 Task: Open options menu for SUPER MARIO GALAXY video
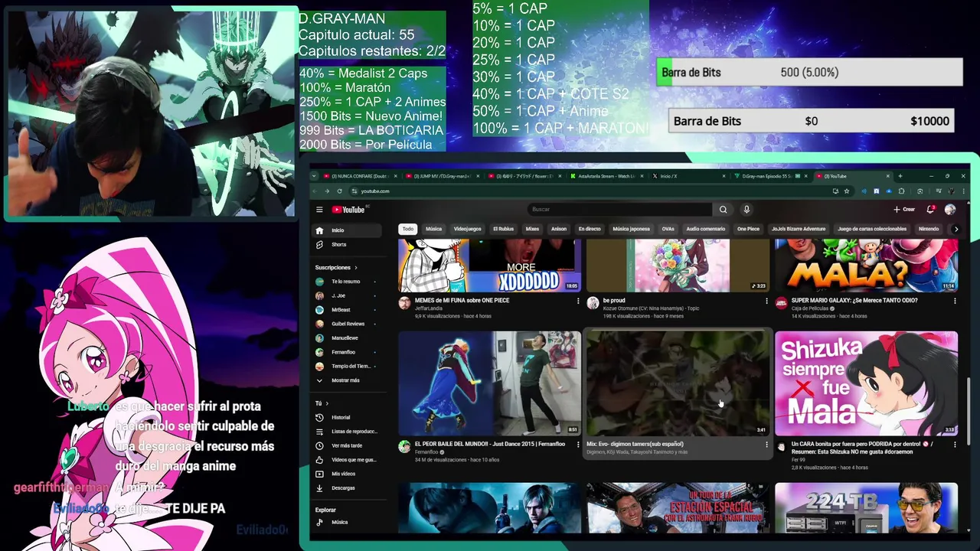(x=955, y=301)
